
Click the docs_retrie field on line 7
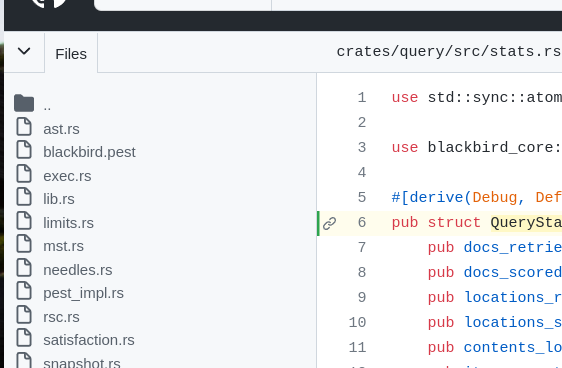[x=513, y=248]
